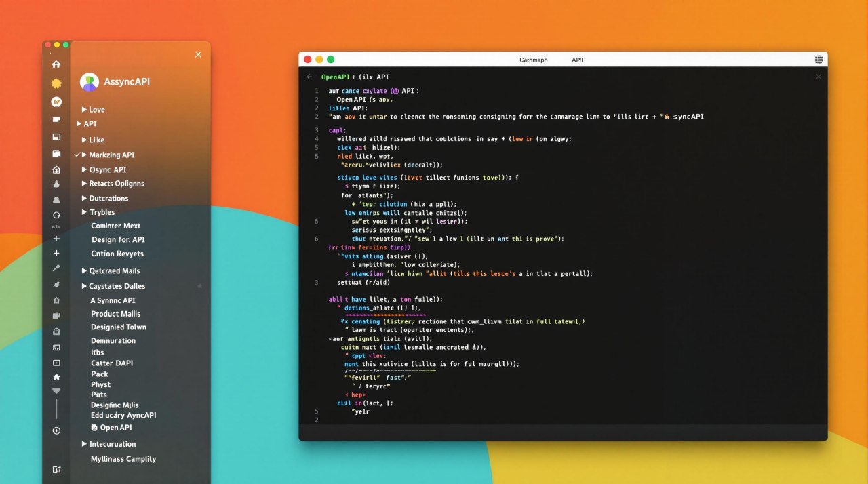Select Myllinass Camplity entry
The height and width of the screenshot is (484, 868).
point(123,459)
